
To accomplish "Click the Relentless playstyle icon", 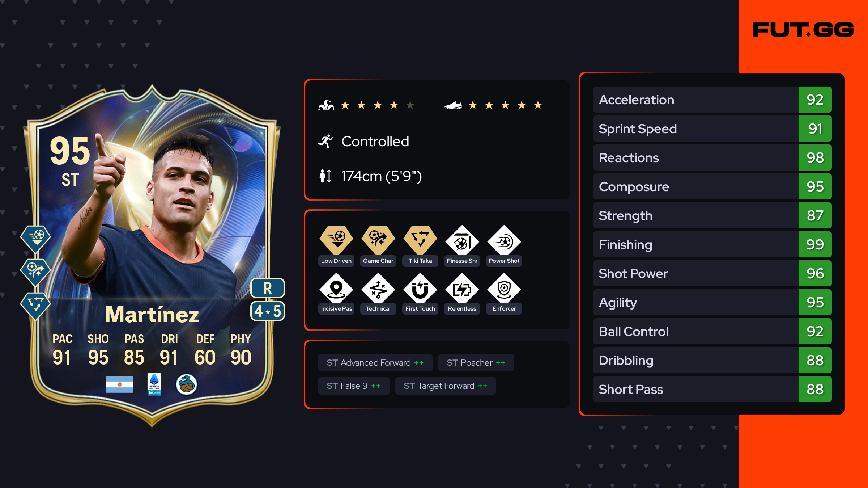I will point(462,289).
